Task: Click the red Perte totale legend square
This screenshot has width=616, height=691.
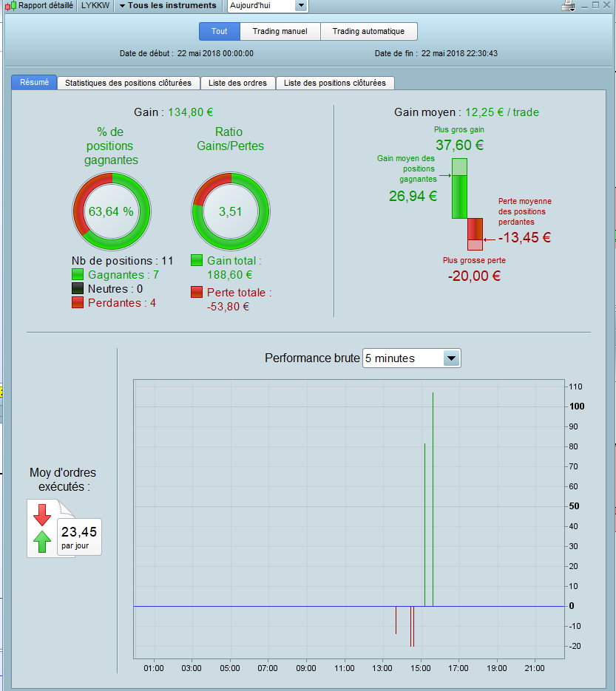Action: 197,292
